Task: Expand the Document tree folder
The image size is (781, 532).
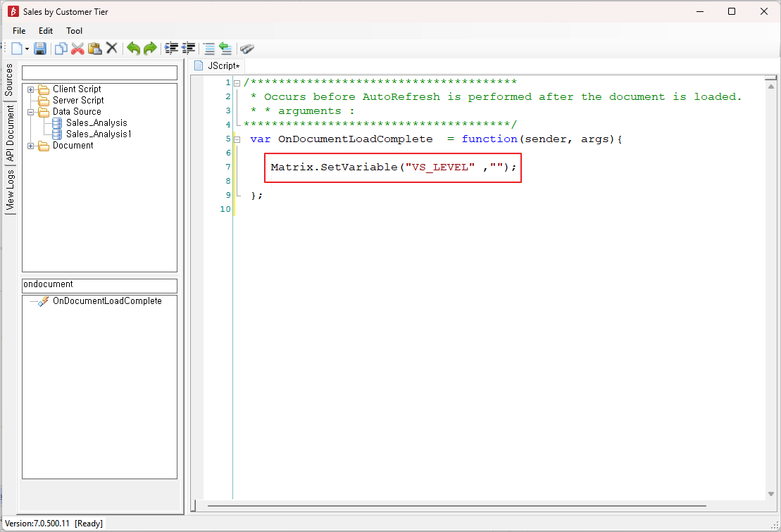Action: click(31, 146)
